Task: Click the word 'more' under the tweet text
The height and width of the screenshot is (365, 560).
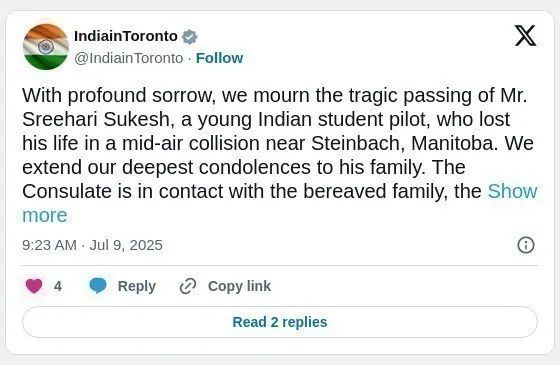Action: [x=45, y=215]
